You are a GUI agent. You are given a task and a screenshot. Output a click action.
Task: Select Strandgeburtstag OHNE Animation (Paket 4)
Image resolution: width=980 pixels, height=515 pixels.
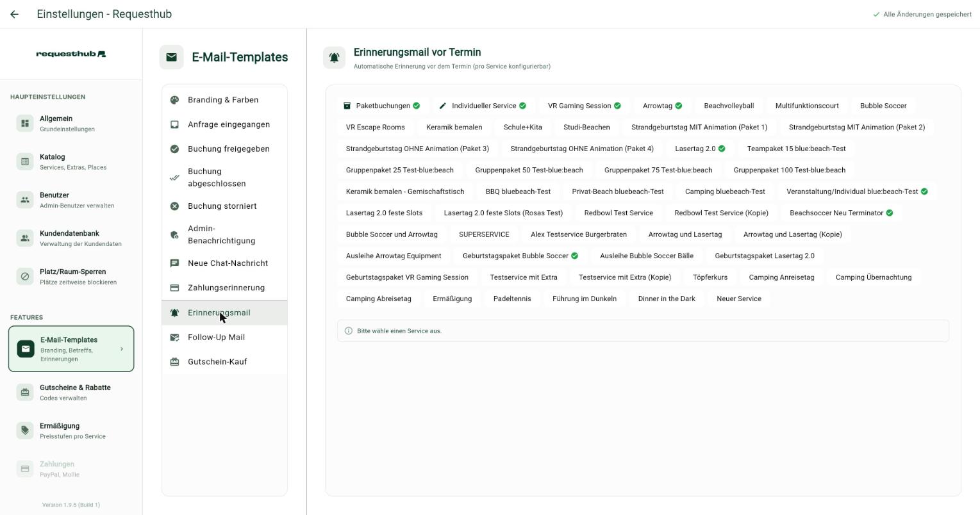582,149
